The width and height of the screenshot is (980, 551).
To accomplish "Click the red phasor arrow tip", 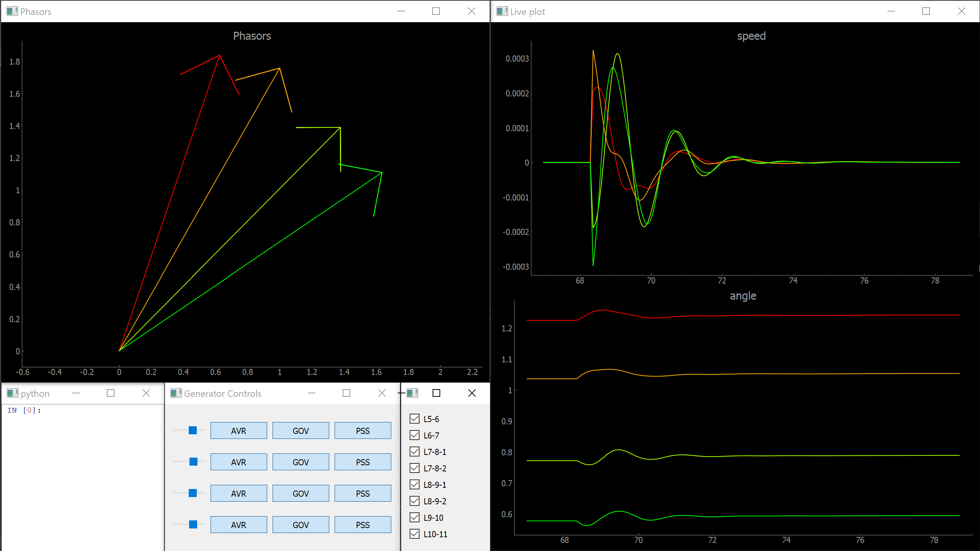I will (x=219, y=55).
